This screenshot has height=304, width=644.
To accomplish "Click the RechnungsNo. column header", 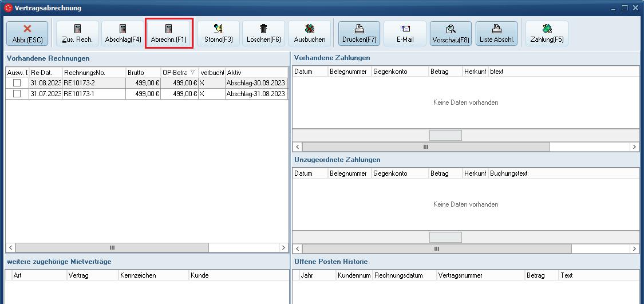I will point(93,73).
